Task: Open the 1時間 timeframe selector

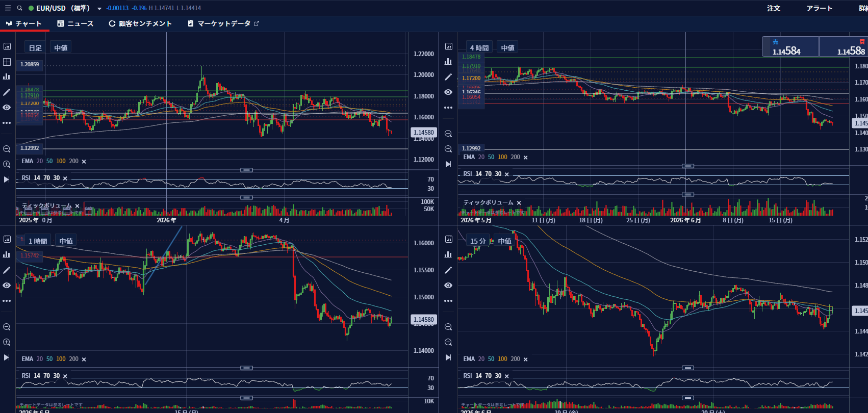Action: [x=38, y=241]
